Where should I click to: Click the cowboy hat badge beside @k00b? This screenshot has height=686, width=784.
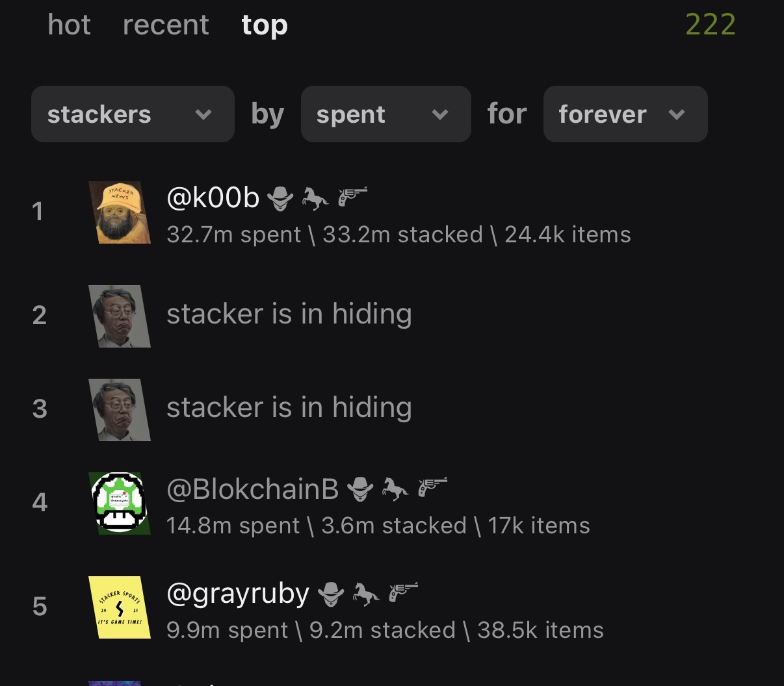click(280, 198)
